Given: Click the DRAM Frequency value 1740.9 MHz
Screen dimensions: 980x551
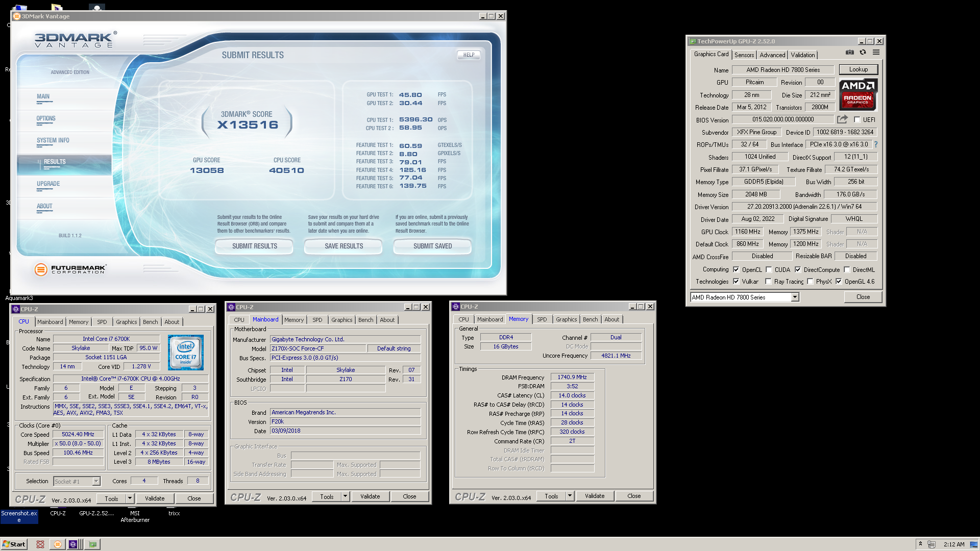Looking at the screenshot, I should [572, 378].
